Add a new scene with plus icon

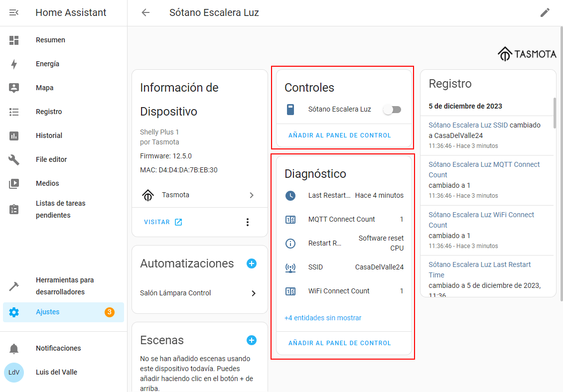(252, 340)
